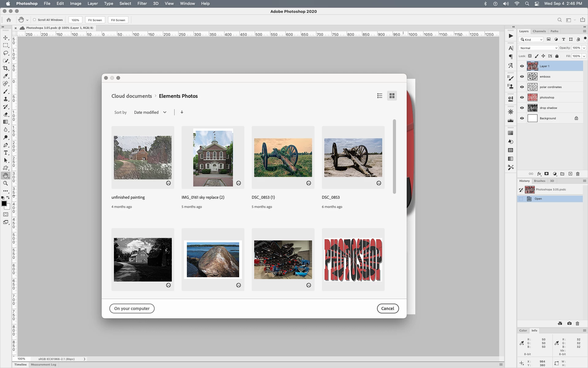Switch to the Channels tab

click(539, 31)
